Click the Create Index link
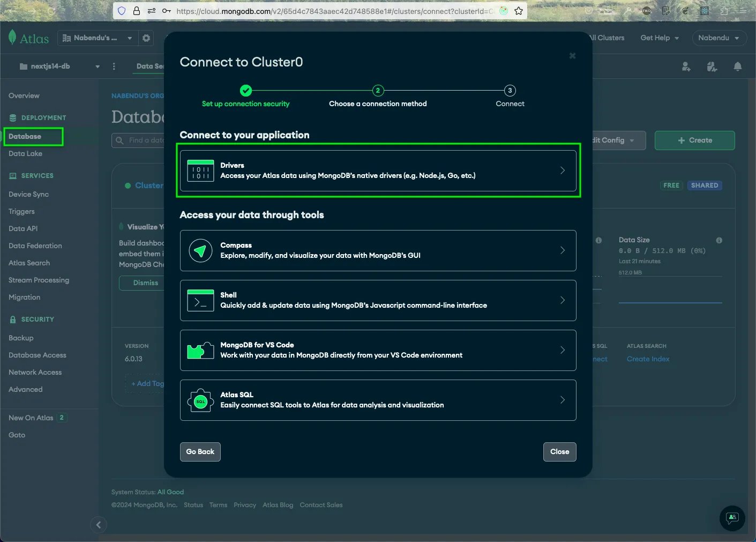 click(648, 359)
